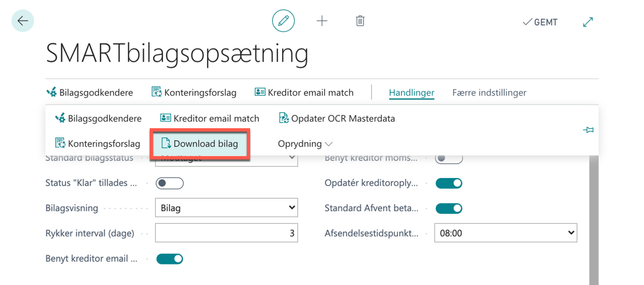Click the plus icon to create new
This screenshot has width=644, height=285.
coord(322,21)
